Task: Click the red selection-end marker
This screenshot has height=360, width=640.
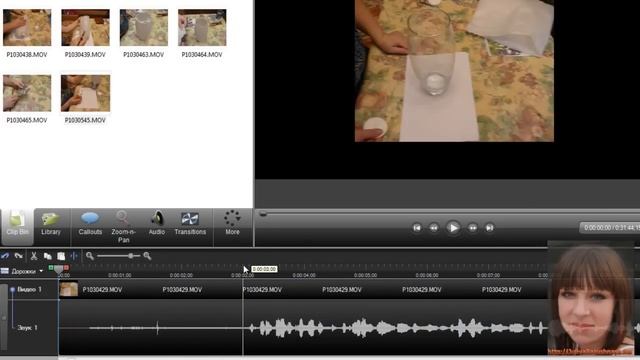Action: tap(67, 268)
